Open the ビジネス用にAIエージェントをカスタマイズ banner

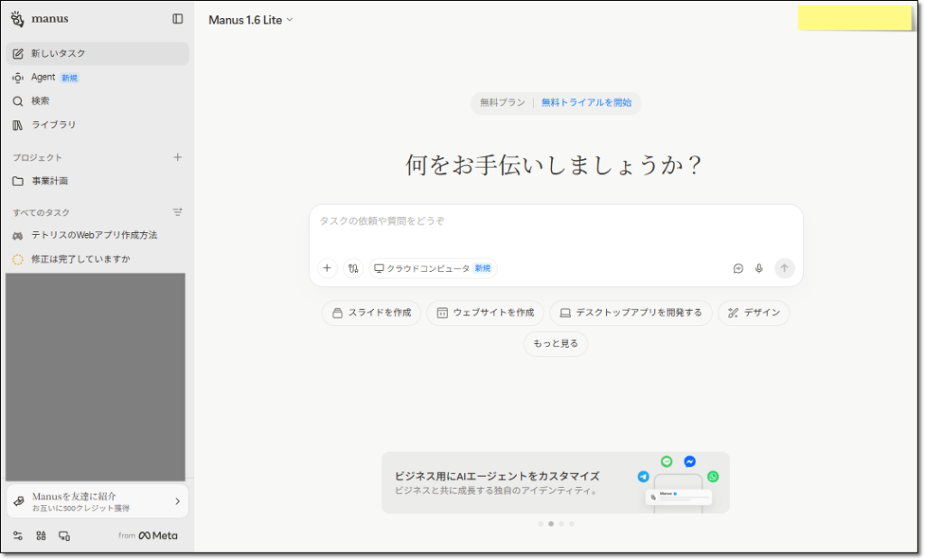point(556,483)
